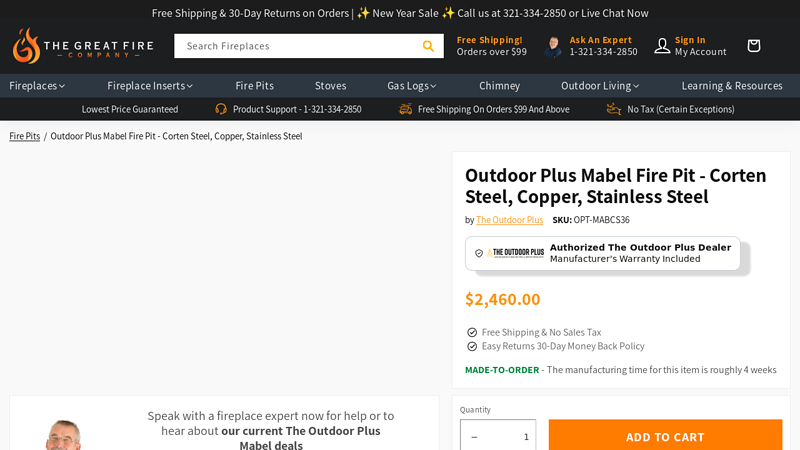
Task: Decrease quantity with minus button
Action: (474, 437)
